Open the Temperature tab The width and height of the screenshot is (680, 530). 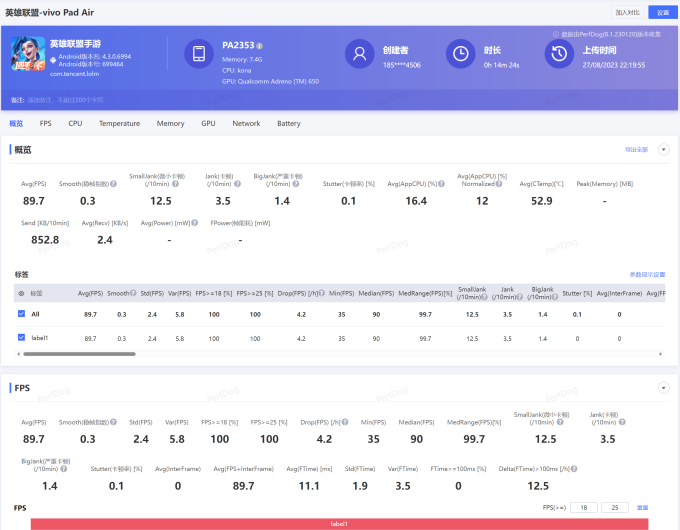119,124
